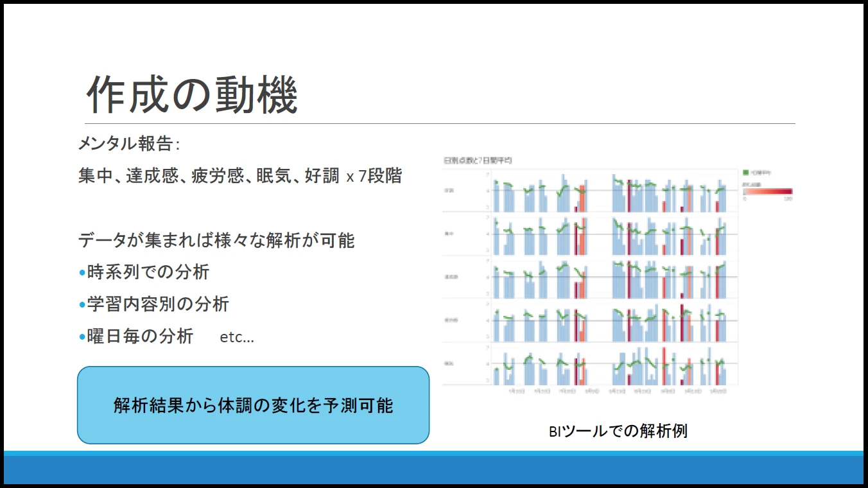The width and height of the screenshot is (868, 488).
Task: Click the red gradient color legend bar
Action: pos(767,191)
